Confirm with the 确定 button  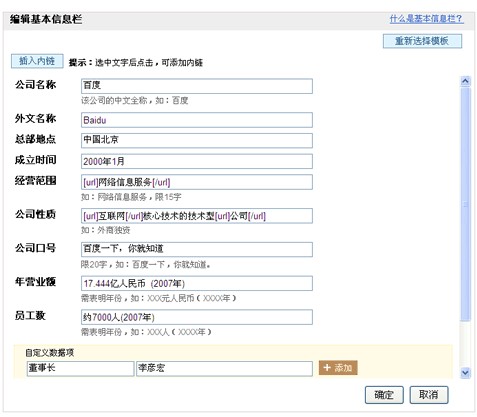pyautogui.click(x=384, y=395)
